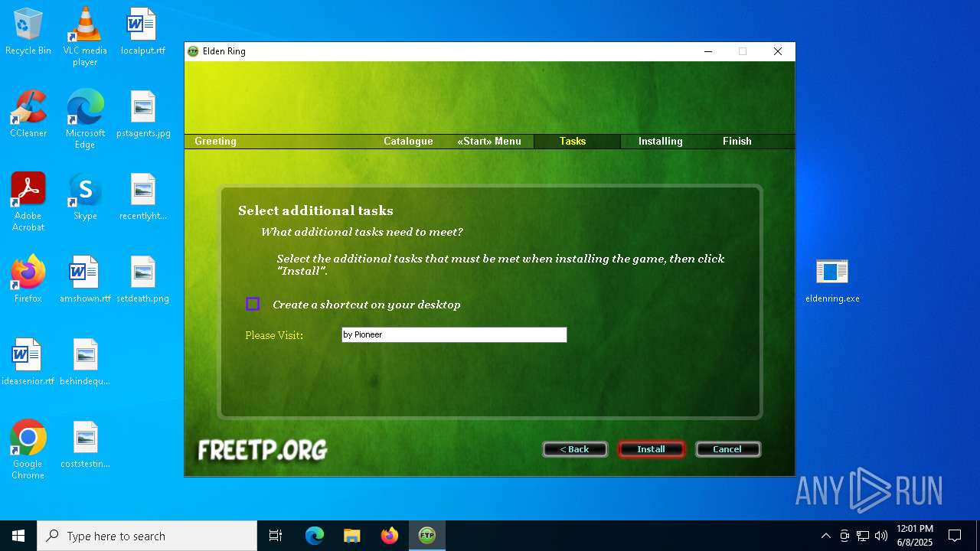Image resolution: width=980 pixels, height=551 pixels.
Task: Click the FTP installer taskbar icon
Action: click(x=427, y=536)
